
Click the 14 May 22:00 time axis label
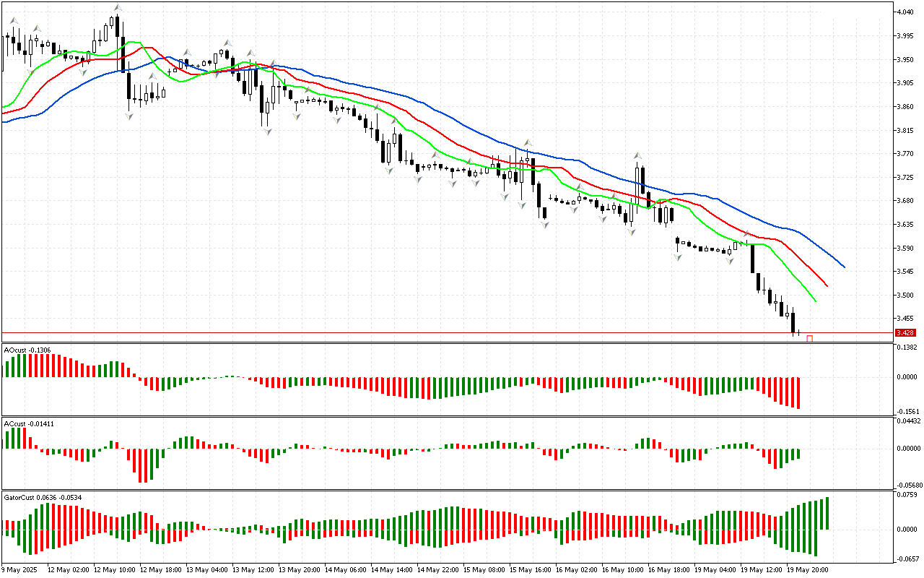click(x=437, y=569)
